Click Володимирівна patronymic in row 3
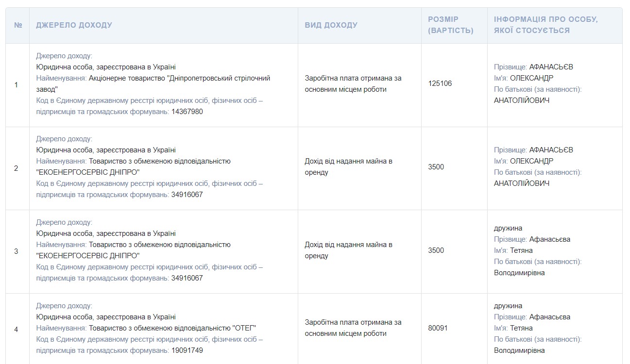The width and height of the screenshot is (630, 364). coord(519,273)
